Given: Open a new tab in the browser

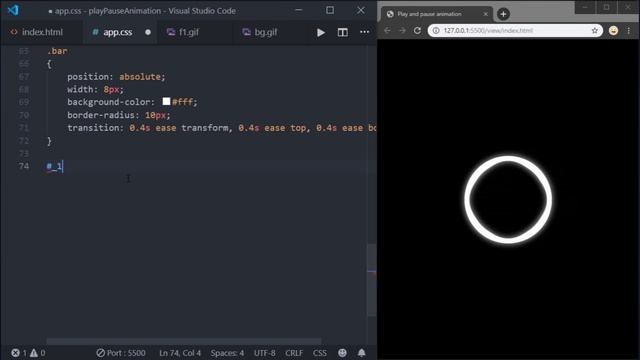Looking at the screenshot, I should coord(503,14).
